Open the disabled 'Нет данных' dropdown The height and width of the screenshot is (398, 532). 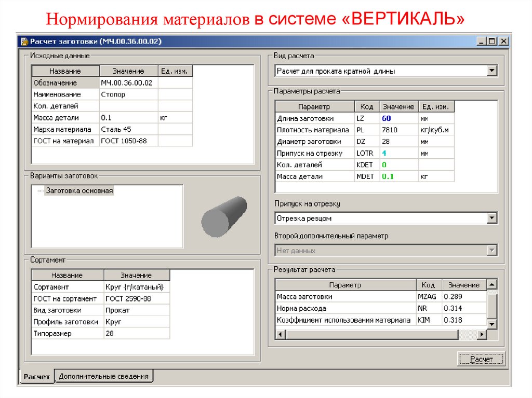(x=386, y=251)
